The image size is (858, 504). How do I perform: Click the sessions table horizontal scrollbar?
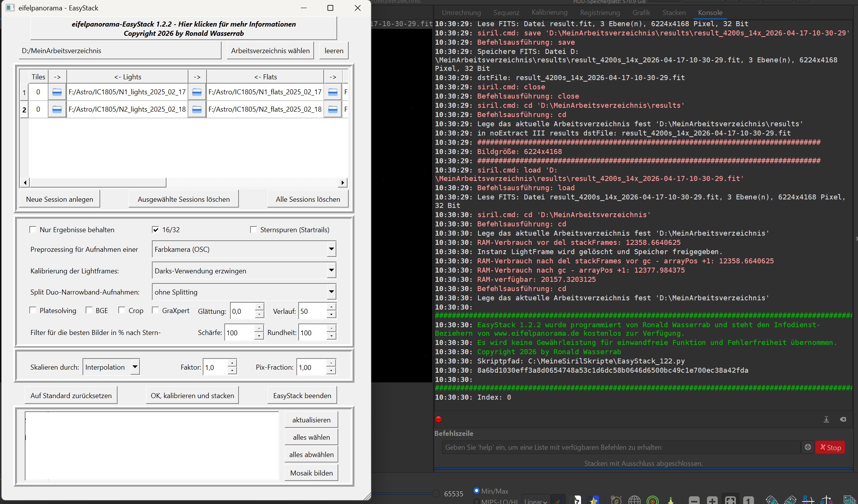click(x=98, y=183)
